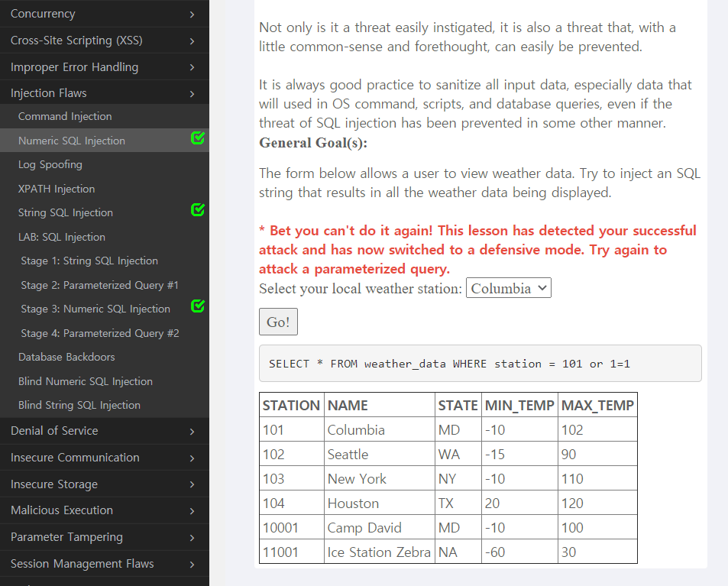Select the Injection Flaws category
The width and height of the screenshot is (728, 586).
(x=105, y=93)
